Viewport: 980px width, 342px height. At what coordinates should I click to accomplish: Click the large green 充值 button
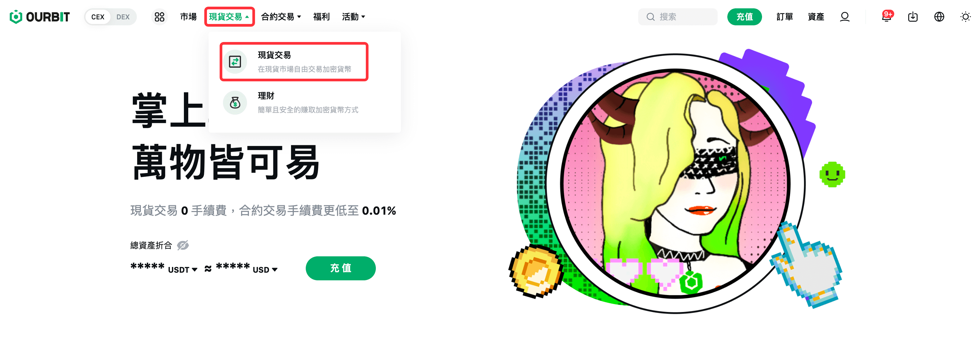pyautogui.click(x=340, y=268)
